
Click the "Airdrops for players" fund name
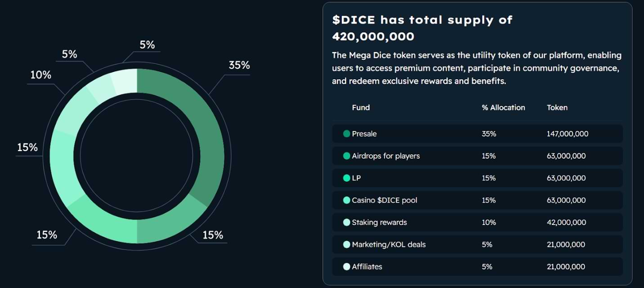coord(386,156)
